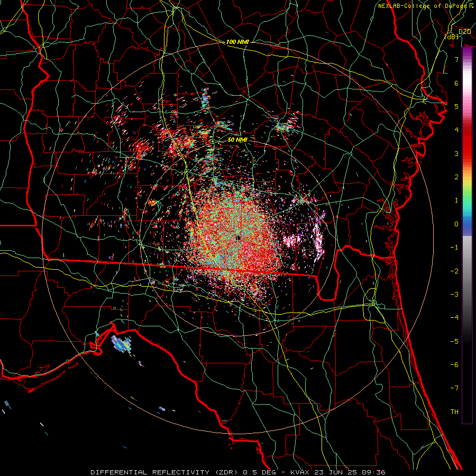Select the bottom caption Differential Reflectivity text
The width and height of the screenshot is (476, 476).
pos(238,472)
